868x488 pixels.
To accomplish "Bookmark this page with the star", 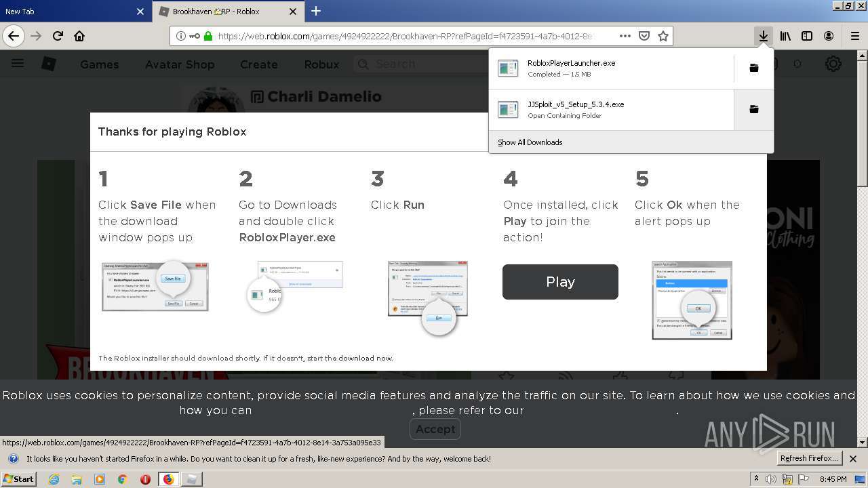I will pyautogui.click(x=663, y=36).
